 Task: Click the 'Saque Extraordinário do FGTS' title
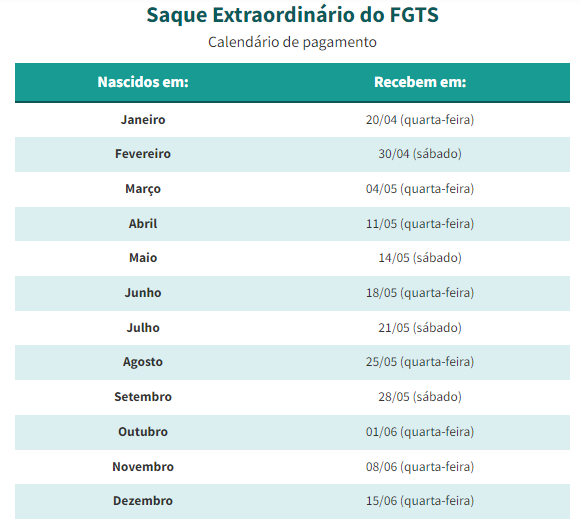(292, 15)
